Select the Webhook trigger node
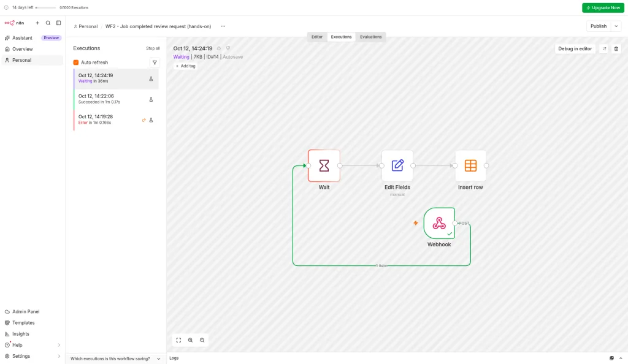628x364 pixels. pyautogui.click(x=439, y=223)
